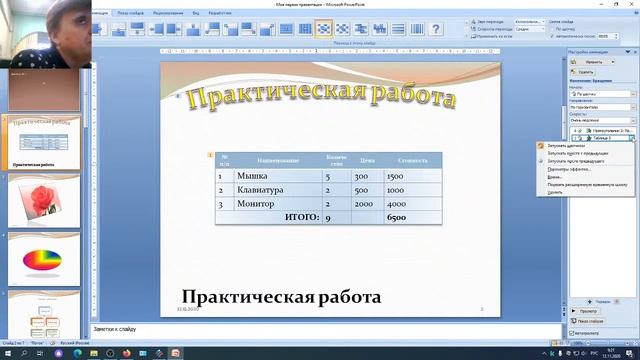Screen dimensions: 640x360
Task: Switch to the Вид ribbon tab
Action: point(196,13)
